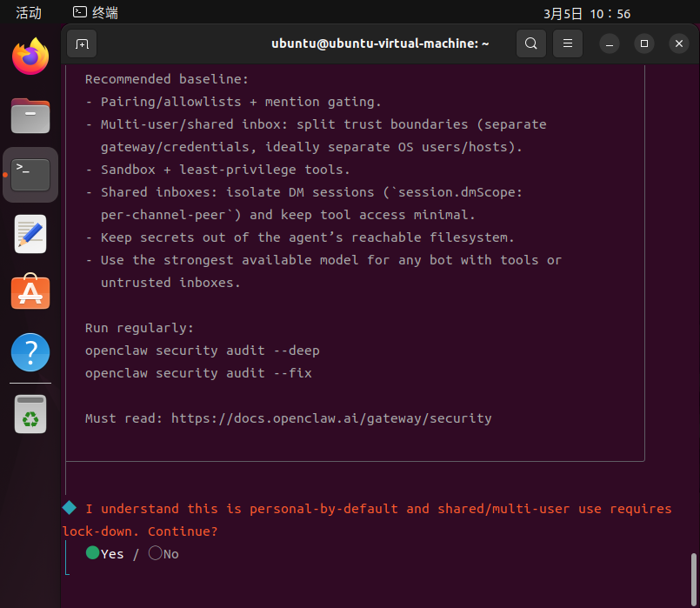Close the terminal window

[x=679, y=43]
